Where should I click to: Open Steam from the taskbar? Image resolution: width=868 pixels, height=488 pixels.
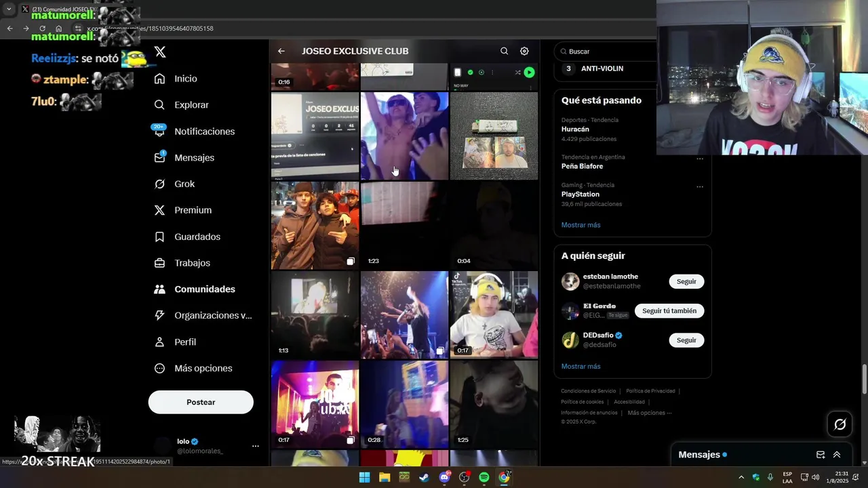pos(424,477)
